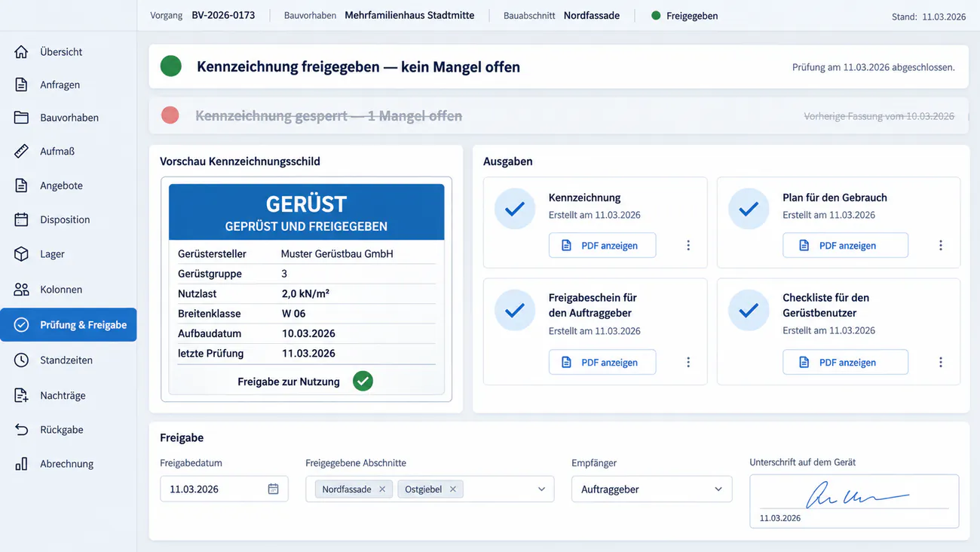This screenshot has height=552, width=980.
Task: Show PDF for Checkliste für den Gerüstbenutzer
Action: coord(845,362)
